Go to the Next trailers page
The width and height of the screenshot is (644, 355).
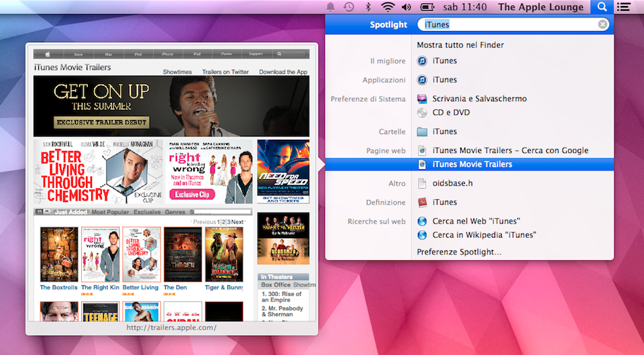coord(237,222)
